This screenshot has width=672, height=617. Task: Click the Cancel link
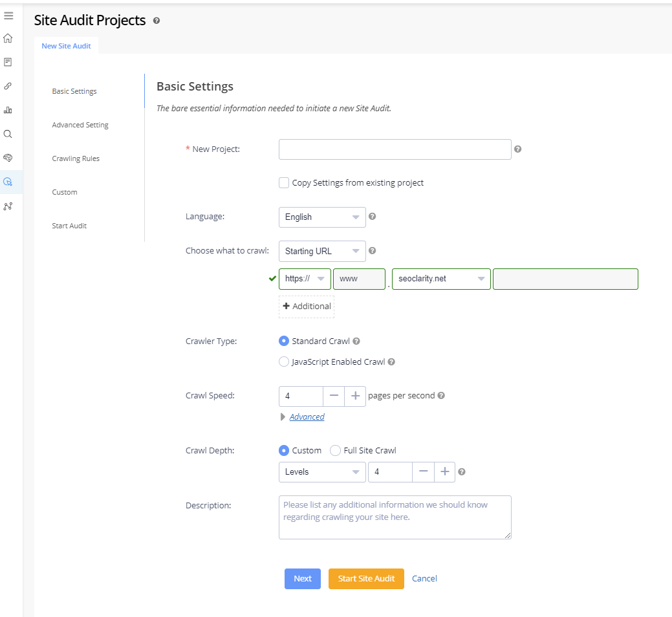click(424, 579)
